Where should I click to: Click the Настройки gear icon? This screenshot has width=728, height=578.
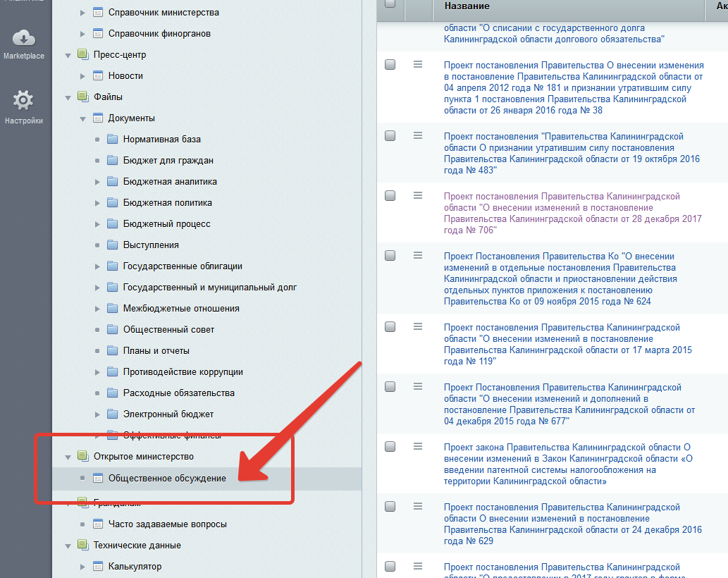(23, 101)
